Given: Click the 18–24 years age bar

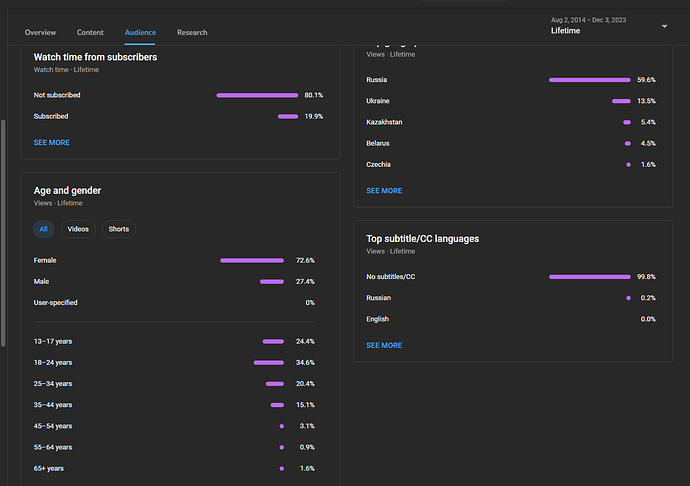Looking at the screenshot, I should (269, 362).
